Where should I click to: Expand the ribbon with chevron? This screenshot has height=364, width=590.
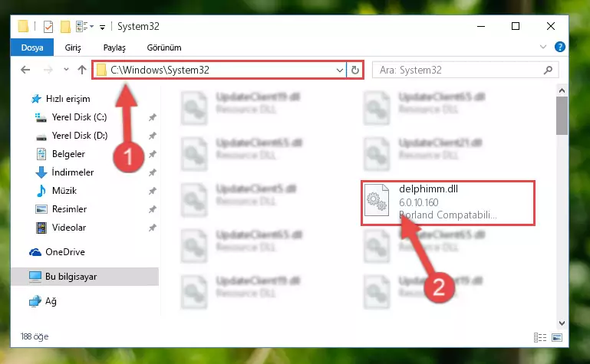pos(543,47)
